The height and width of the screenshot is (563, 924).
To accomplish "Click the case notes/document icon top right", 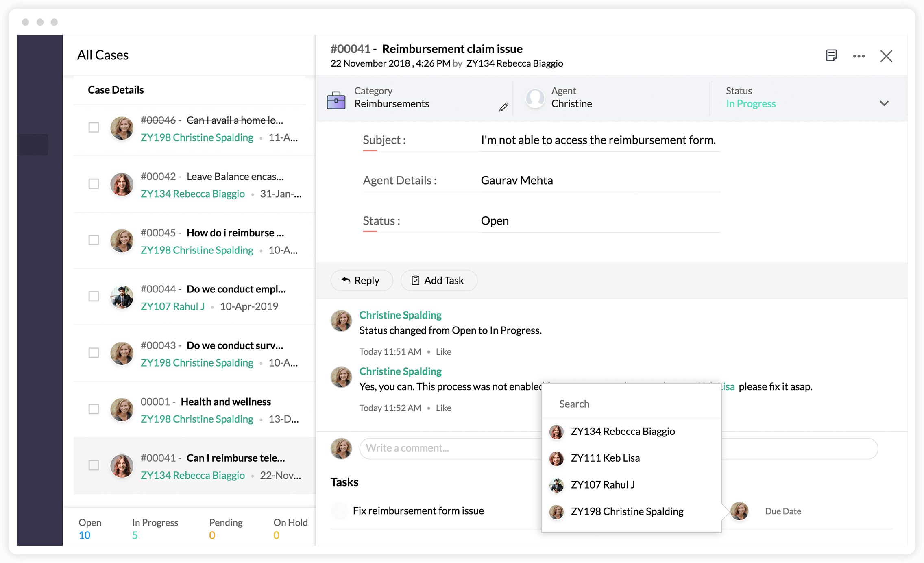I will tap(831, 55).
